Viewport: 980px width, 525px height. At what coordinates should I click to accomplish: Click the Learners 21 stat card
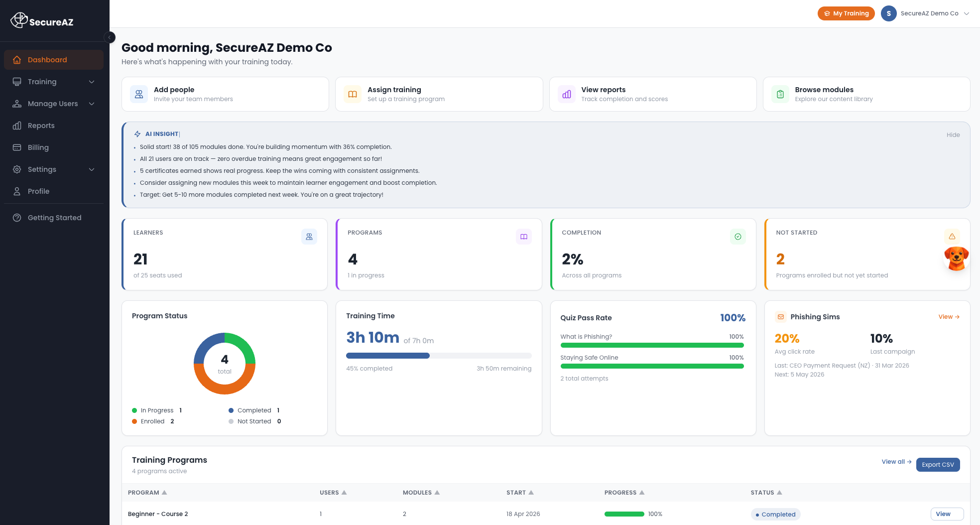pos(225,254)
